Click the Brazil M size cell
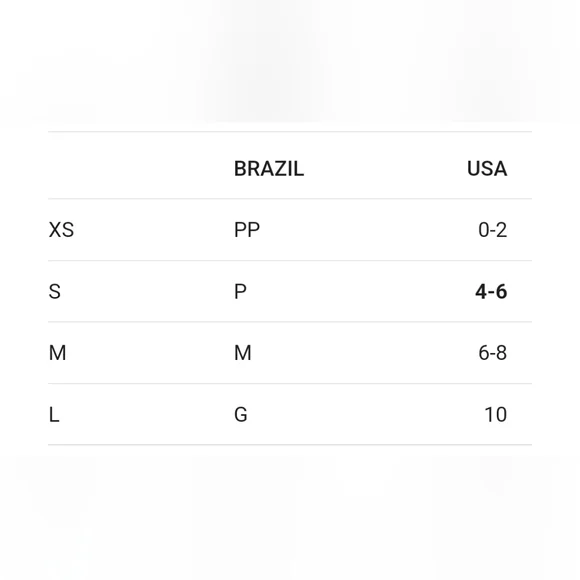Viewport: 580px width, 580px height. (243, 353)
